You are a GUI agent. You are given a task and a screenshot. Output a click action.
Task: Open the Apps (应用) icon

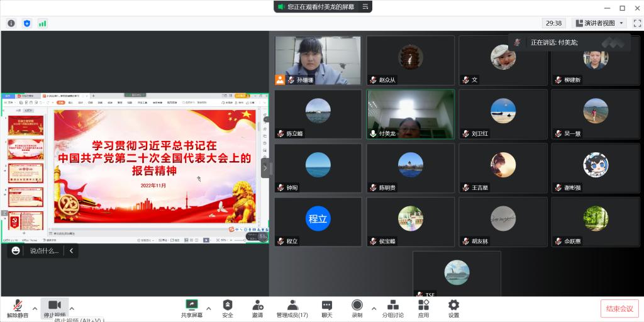tap(423, 307)
